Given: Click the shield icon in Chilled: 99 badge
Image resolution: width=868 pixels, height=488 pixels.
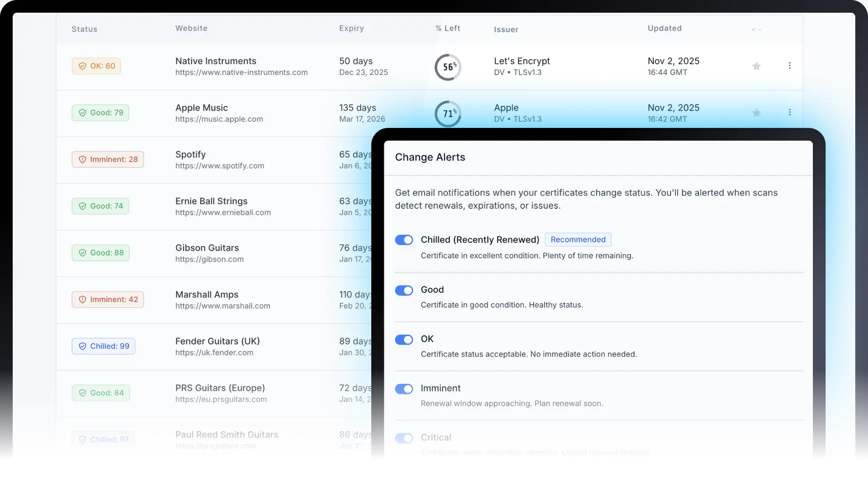Looking at the screenshot, I should pos(82,346).
